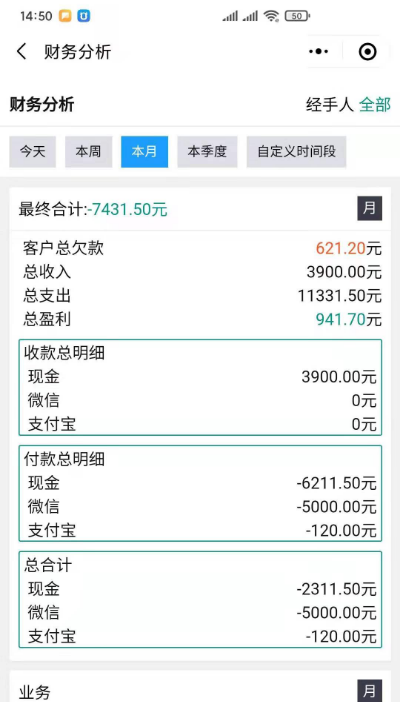The image size is (400, 713).
Task: Tap the 月 icon beside 最终合计
Action: [x=369, y=208]
